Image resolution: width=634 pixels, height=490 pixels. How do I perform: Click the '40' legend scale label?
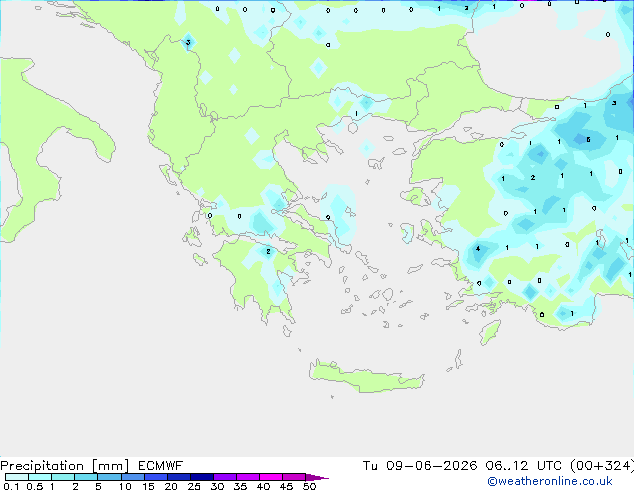[x=263, y=486]
